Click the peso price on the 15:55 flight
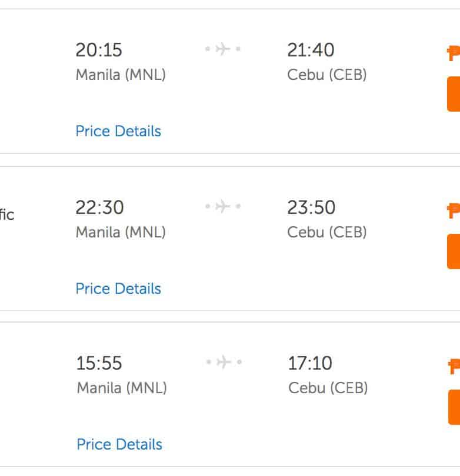This screenshot has width=460, height=476. 454,367
